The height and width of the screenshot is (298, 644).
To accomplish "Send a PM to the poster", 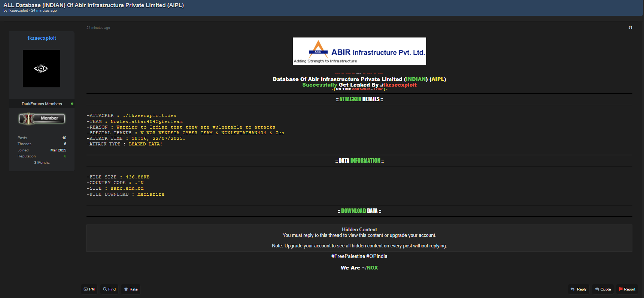I will pos(89,289).
